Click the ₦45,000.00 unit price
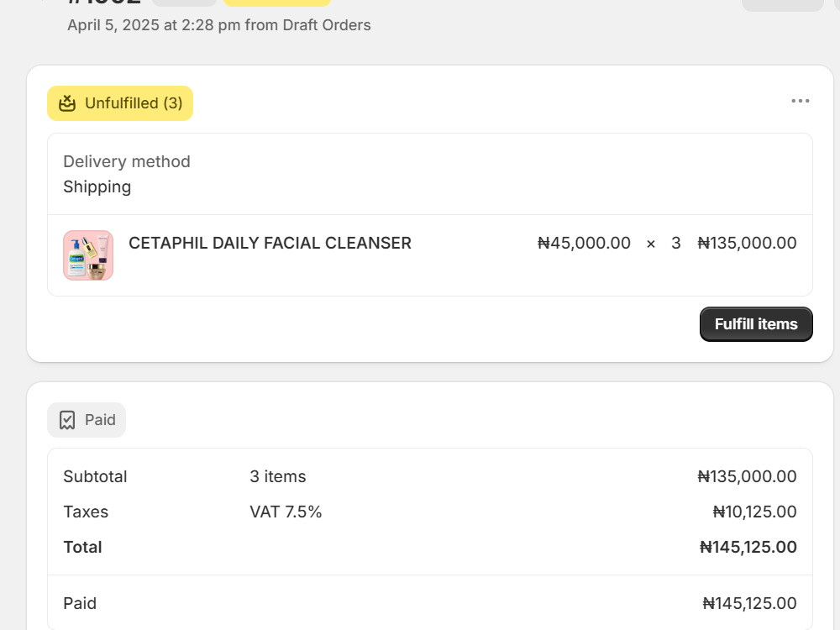840x630 pixels. click(x=584, y=244)
